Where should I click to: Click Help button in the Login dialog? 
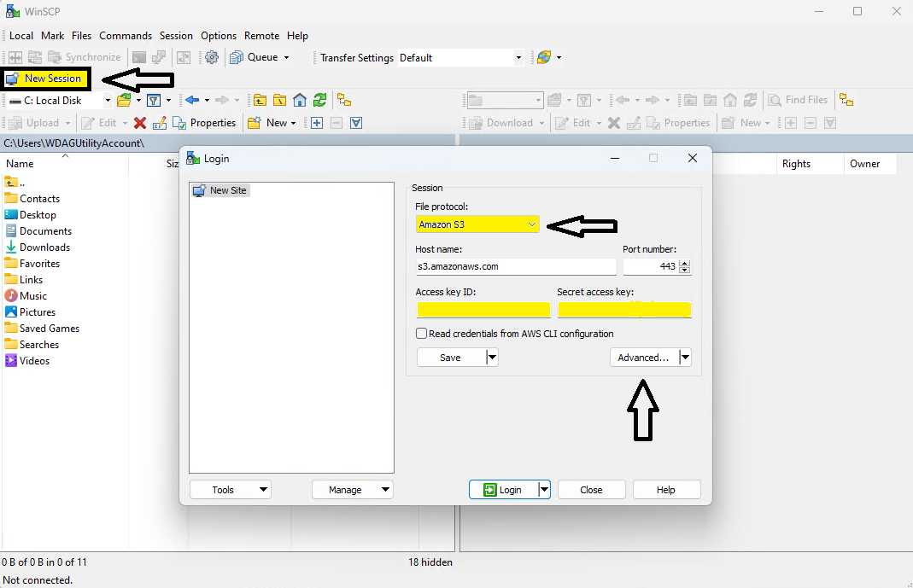point(665,490)
